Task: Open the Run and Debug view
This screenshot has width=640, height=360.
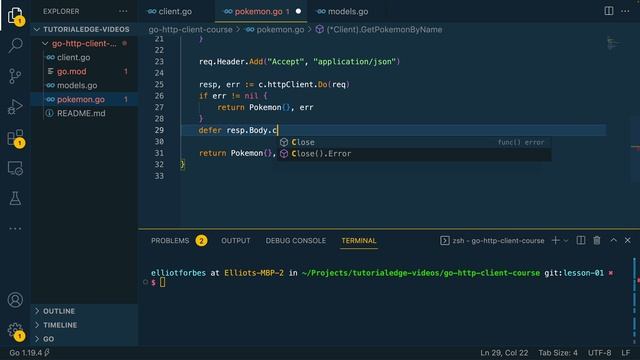Action: point(15,107)
